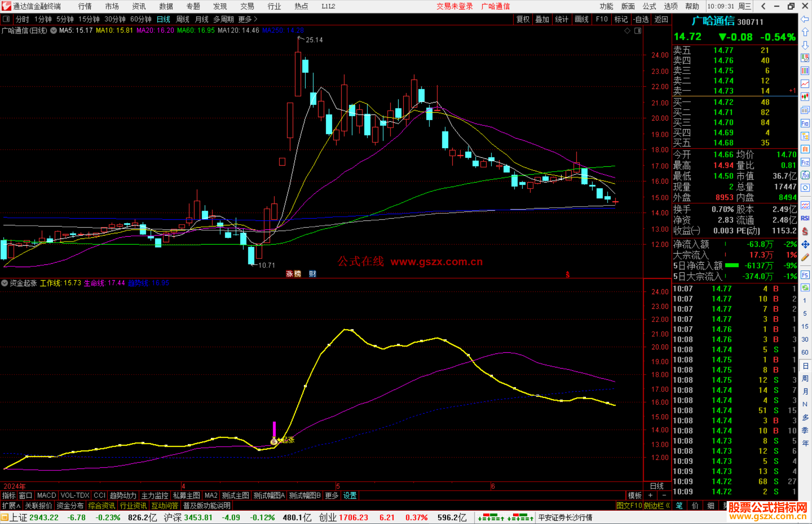Image resolution: width=812 pixels, height=524 pixels.
Task: Toggle the panel icon left of 分时
Action: point(6,19)
